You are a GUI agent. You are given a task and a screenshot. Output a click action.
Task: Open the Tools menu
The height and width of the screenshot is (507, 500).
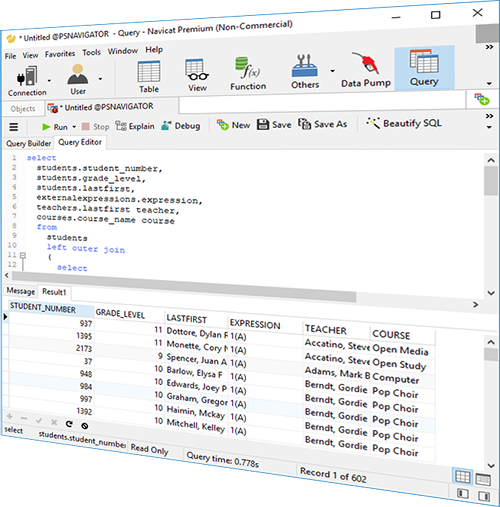point(91,52)
